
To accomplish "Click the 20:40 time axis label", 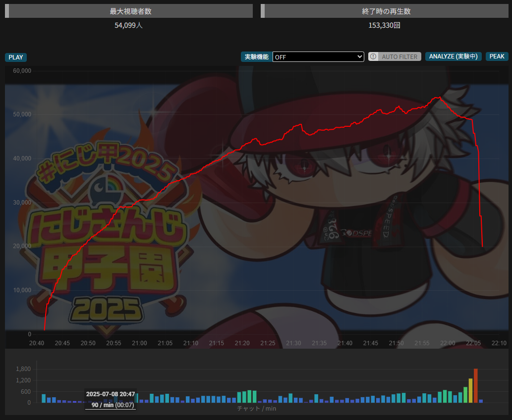I will click(x=37, y=343).
